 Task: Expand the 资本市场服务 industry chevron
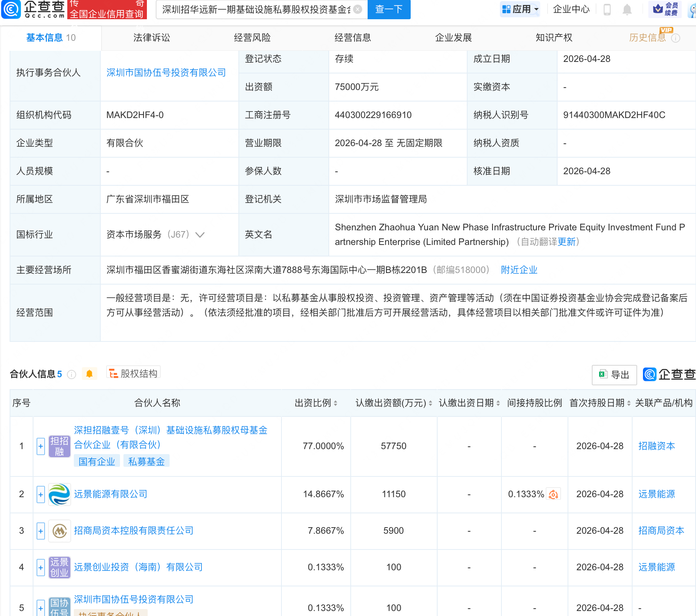click(200, 235)
